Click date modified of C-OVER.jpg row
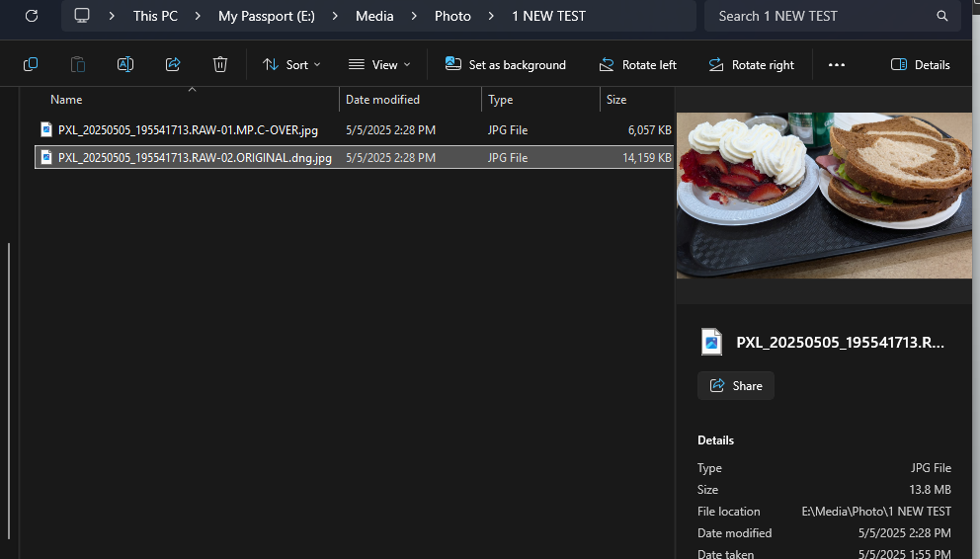 390,130
